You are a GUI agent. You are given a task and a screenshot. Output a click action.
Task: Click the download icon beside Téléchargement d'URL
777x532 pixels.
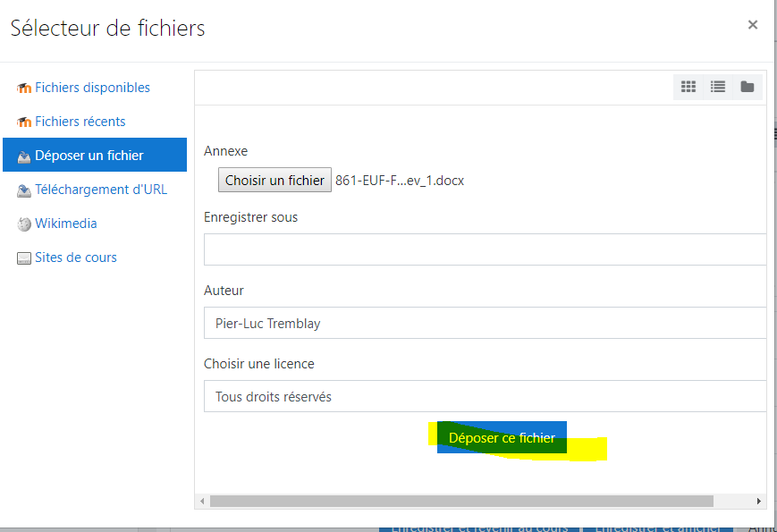click(x=24, y=190)
